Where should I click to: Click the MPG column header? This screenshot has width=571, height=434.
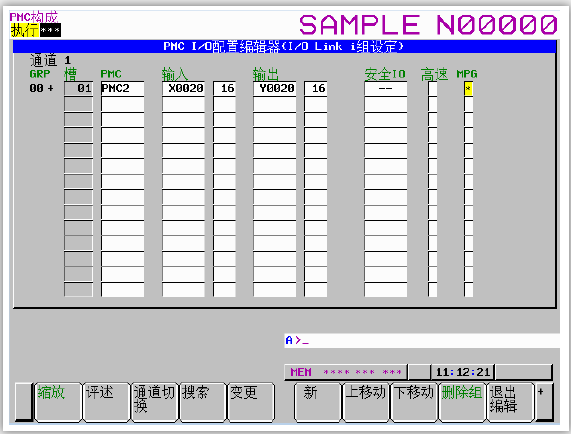pos(467,74)
